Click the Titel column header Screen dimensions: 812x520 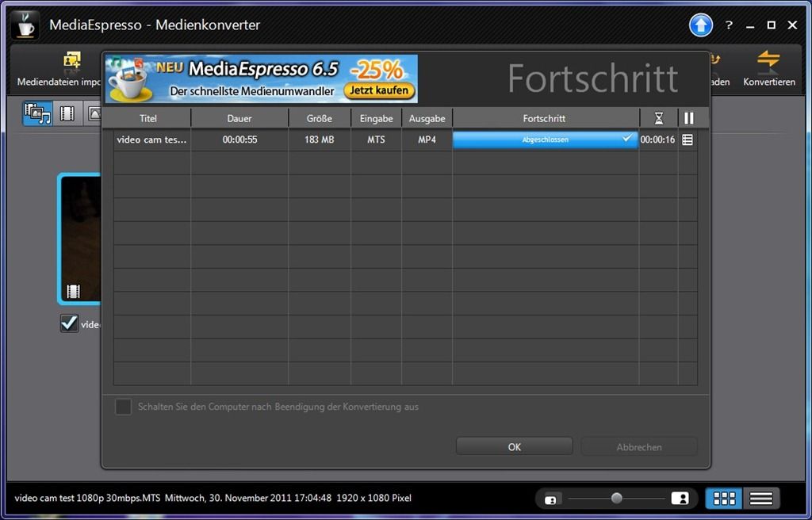[x=148, y=119]
